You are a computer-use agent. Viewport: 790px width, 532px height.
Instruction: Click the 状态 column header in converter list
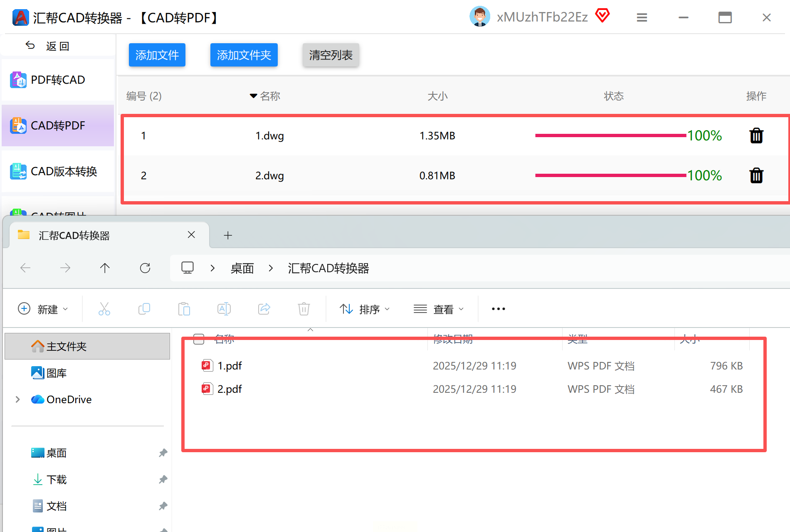click(614, 96)
